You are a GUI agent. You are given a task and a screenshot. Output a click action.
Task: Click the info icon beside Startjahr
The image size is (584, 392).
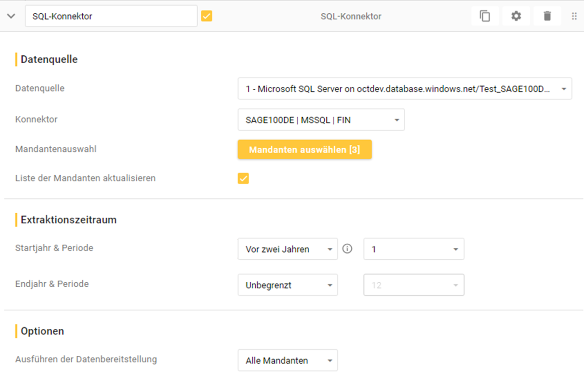point(348,249)
